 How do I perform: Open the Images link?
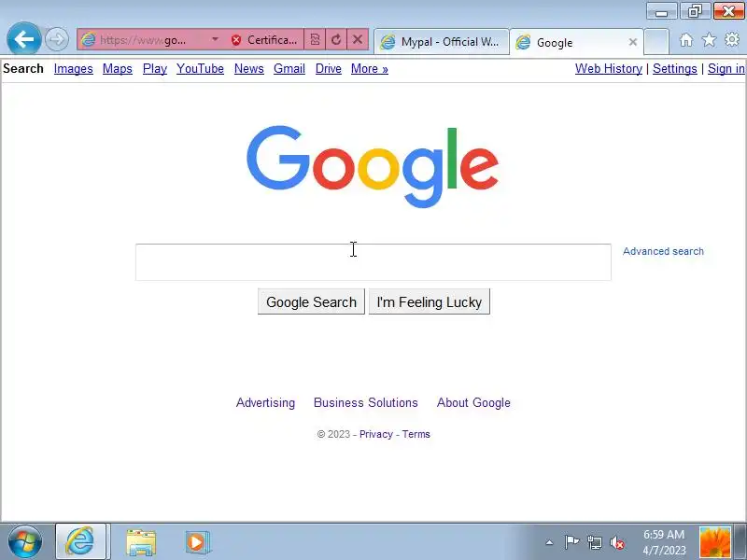click(74, 69)
